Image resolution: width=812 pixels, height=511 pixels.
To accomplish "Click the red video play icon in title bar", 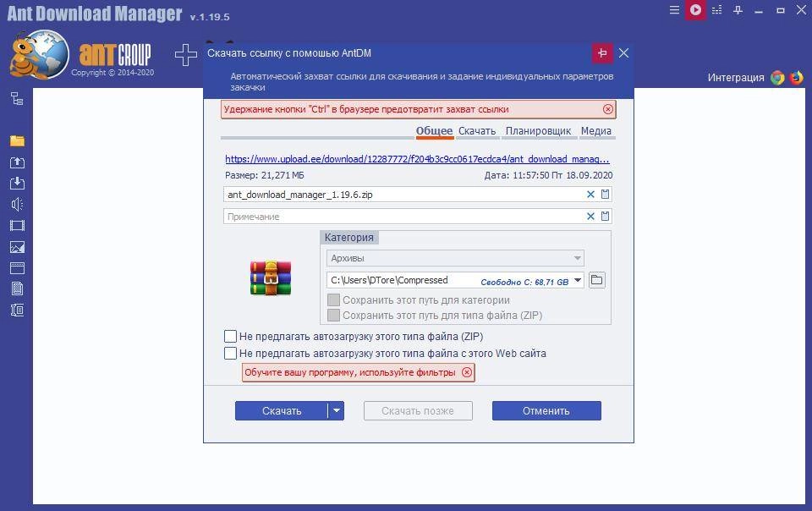I will tap(695, 10).
